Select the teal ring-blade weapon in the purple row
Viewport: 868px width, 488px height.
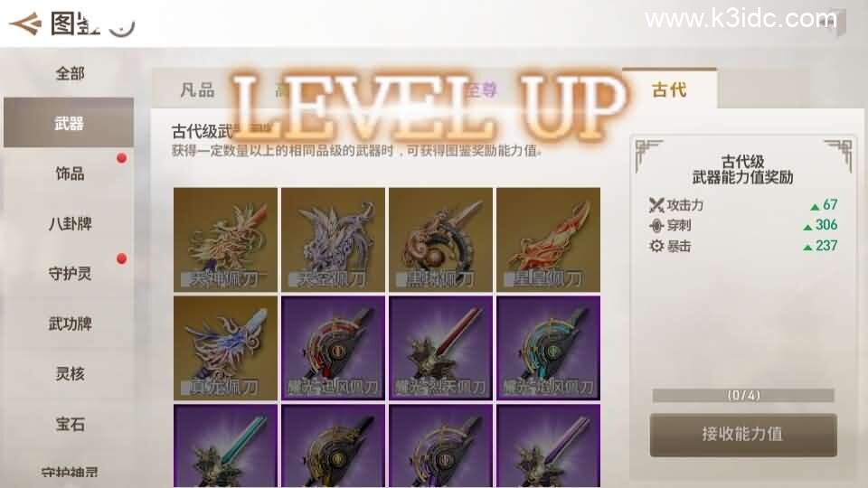point(549,347)
